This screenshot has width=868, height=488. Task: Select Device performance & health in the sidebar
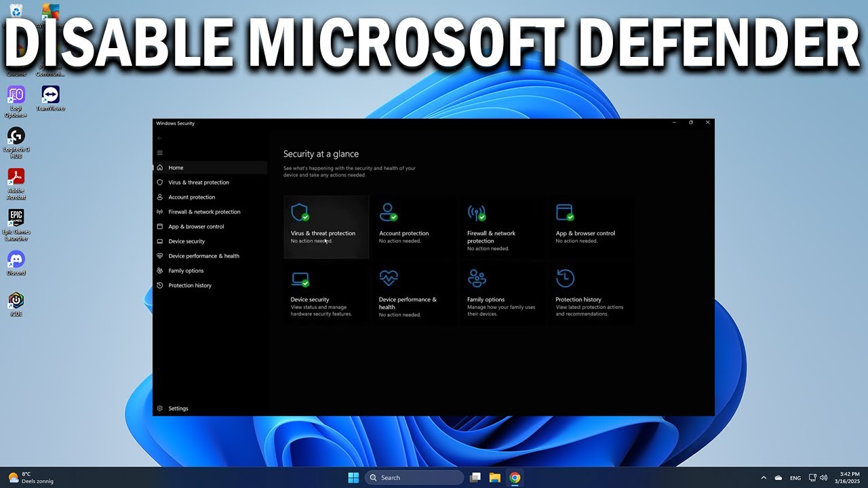[x=210, y=256]
